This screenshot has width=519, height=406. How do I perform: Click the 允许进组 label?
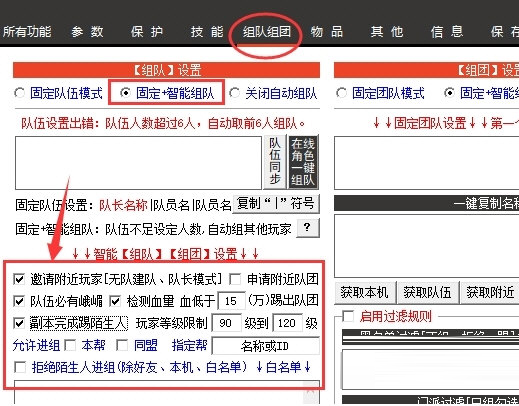coord(36,345)
